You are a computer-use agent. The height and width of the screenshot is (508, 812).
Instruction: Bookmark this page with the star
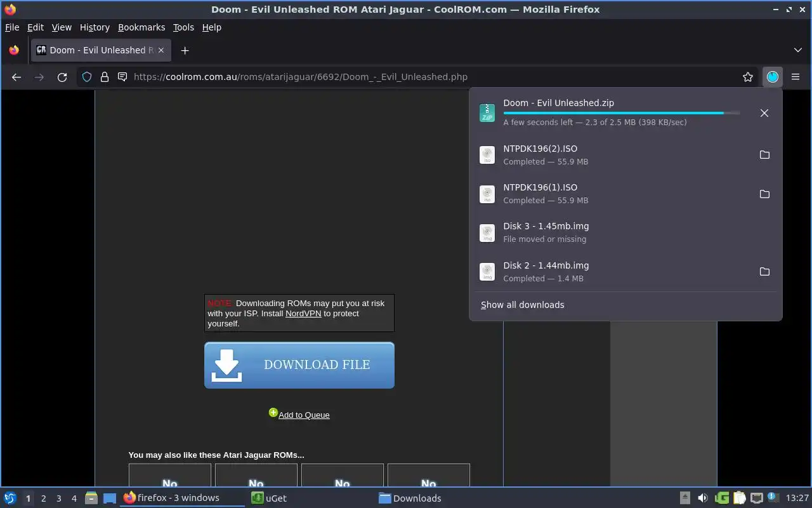tap(748, 77)
